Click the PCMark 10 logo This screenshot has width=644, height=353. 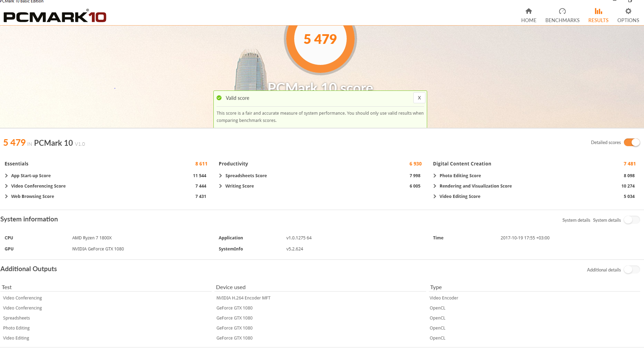point(55,16)
